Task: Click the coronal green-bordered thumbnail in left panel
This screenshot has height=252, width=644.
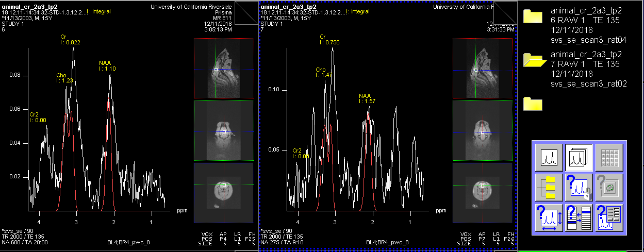Action: coord(224,131)
